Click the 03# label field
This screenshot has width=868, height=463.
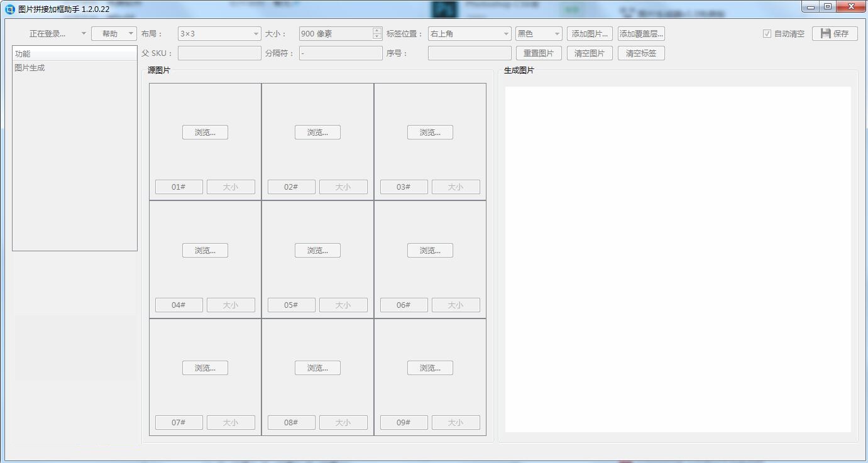click(404, 187)
